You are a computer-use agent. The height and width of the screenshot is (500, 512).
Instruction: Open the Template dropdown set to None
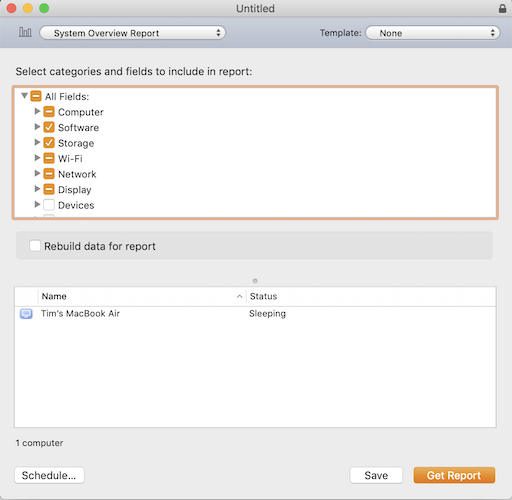pos(433,33)
